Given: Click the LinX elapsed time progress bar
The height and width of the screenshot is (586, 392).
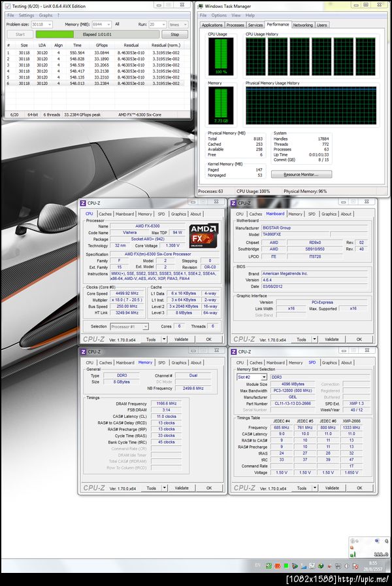Looking at the screenshot, I should [x=97, y=35].
